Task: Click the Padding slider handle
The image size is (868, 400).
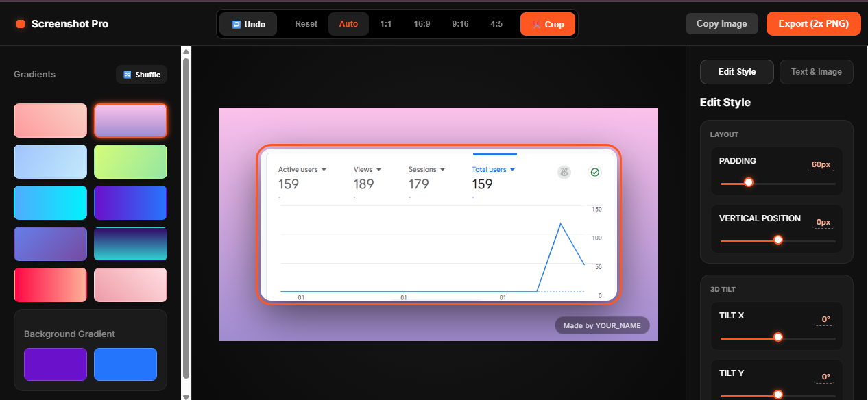Action: pyautogui.click(x=749, y=182)
